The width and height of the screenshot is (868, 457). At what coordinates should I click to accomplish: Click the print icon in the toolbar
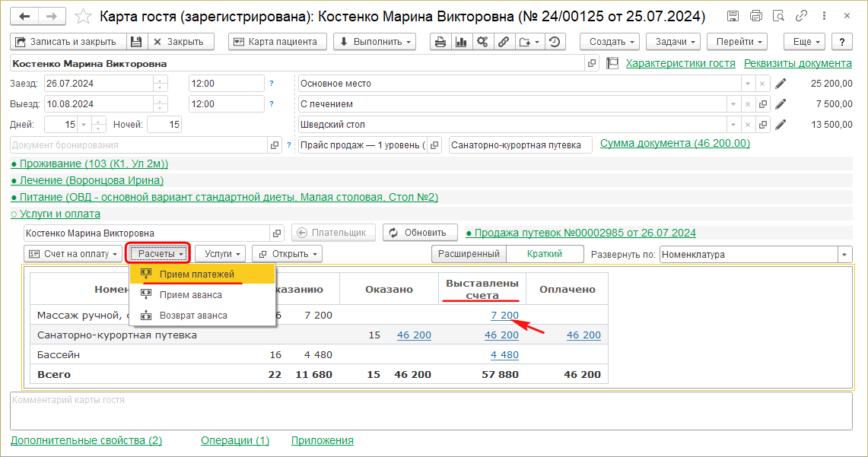(441, 42)
